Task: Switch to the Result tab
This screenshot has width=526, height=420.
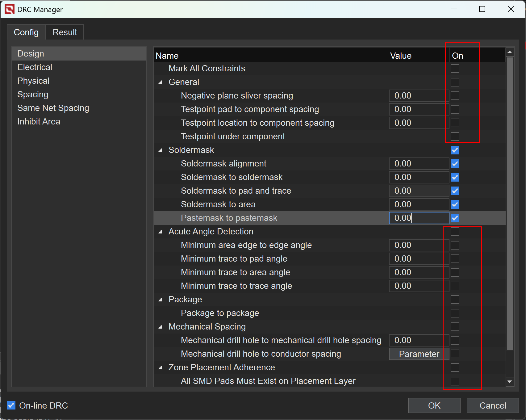Action: coord(65,32)
